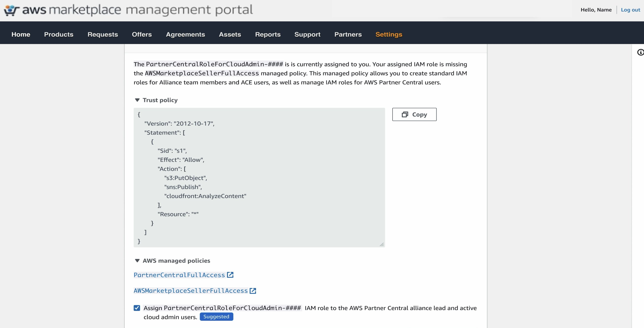Collapse the AWS managed policies section
This screenshot has width=644, height=328.
(137, 261)
